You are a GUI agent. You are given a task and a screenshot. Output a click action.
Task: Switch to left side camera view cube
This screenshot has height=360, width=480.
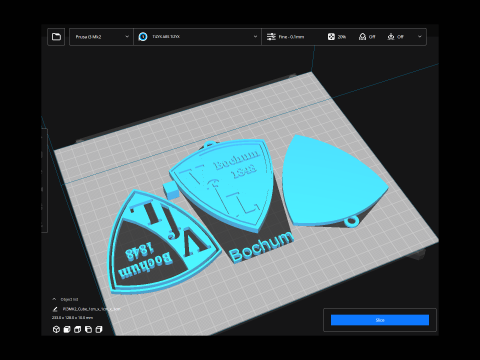point(88,329)
